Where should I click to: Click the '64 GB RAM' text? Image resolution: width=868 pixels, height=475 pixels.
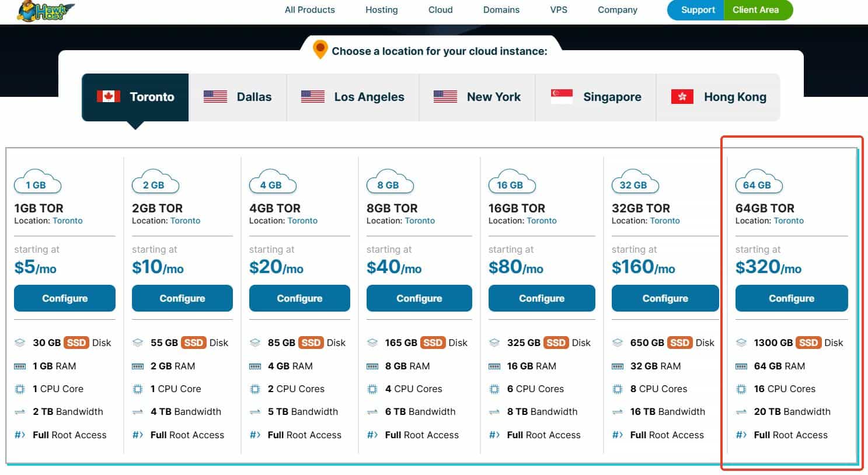tap(779, 366)
